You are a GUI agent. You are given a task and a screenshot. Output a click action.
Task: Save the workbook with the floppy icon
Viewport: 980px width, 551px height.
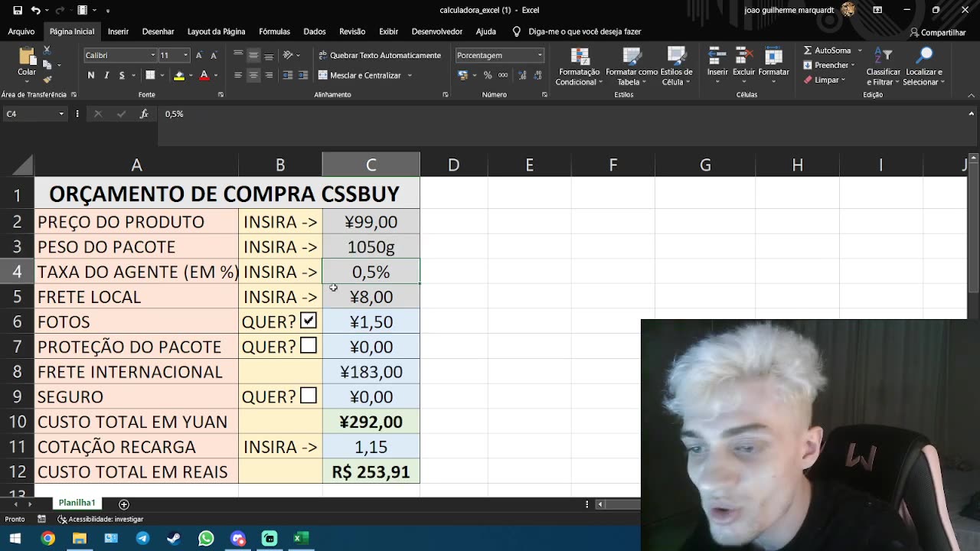click(x=18, y=10)
